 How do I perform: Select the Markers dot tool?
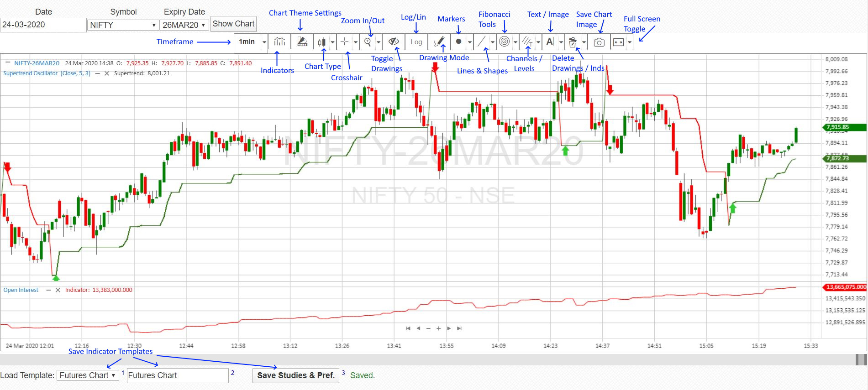(458, 42)
